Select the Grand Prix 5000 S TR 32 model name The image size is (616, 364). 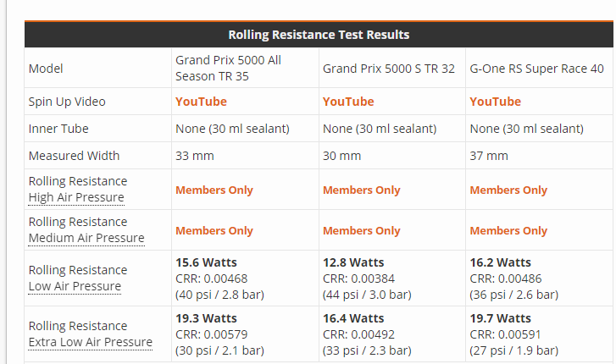coord(389,69)
